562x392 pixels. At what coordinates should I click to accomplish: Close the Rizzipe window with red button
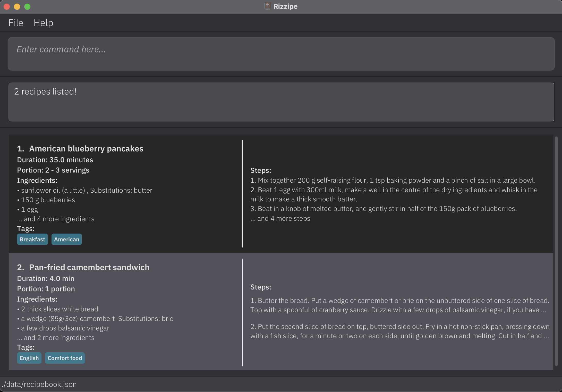click(x=7, y=7)
